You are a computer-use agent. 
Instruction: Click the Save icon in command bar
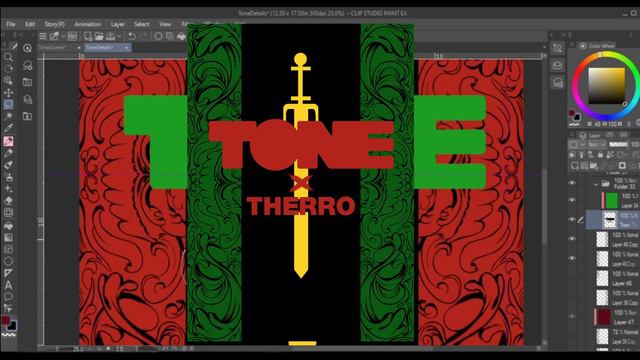(x=110, y=36)
